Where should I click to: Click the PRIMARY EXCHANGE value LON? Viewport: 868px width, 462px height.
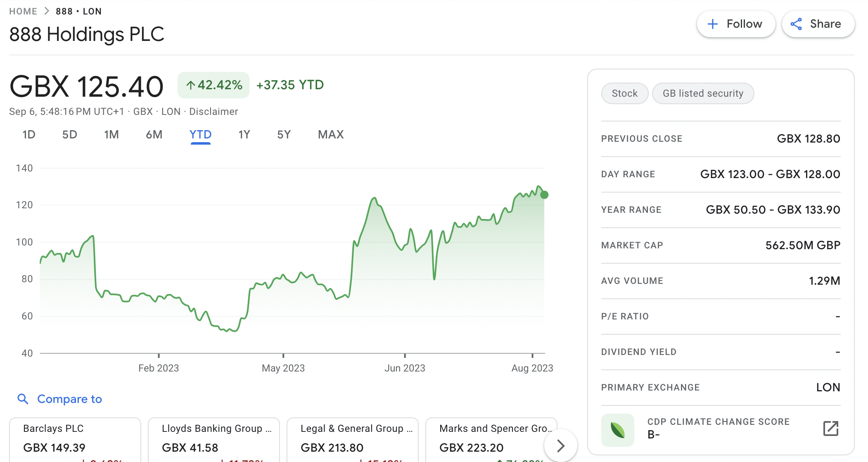[x=828, y=387]
